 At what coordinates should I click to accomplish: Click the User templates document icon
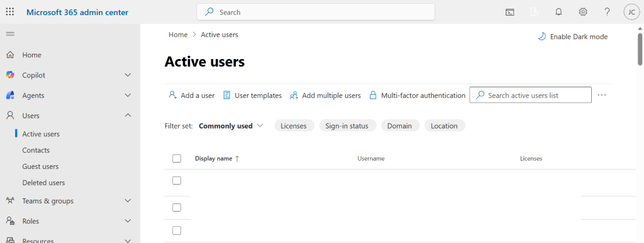click(x=226, y=95)
